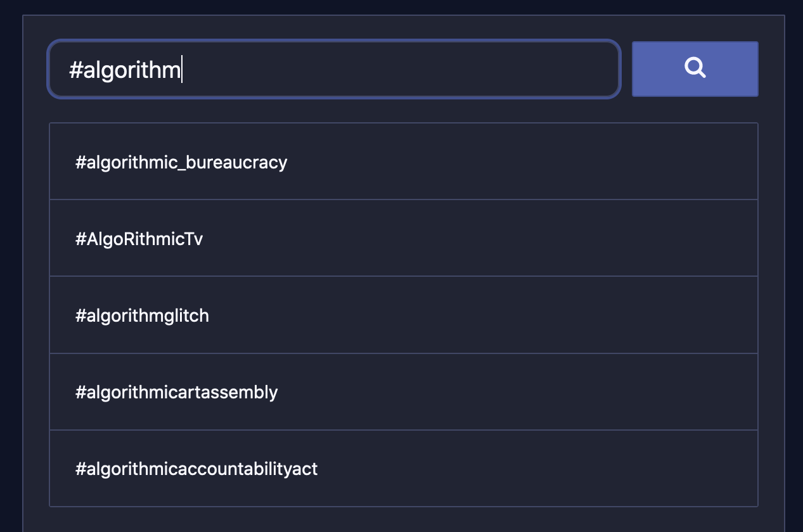Image resolution: width=803 pixels, height=532 pixels.
Task: Open the first hashtag suggestion row
Action: pyautogui.click(x=404, y=161)
